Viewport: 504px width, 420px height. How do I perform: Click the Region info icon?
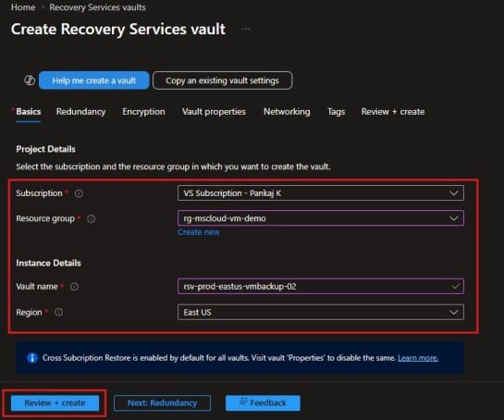tap(58, 312)
